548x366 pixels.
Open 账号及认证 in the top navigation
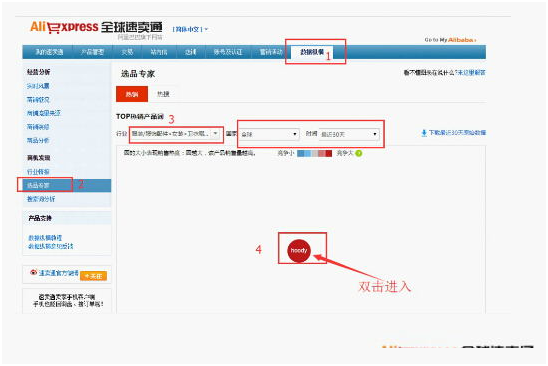[228, 52]
